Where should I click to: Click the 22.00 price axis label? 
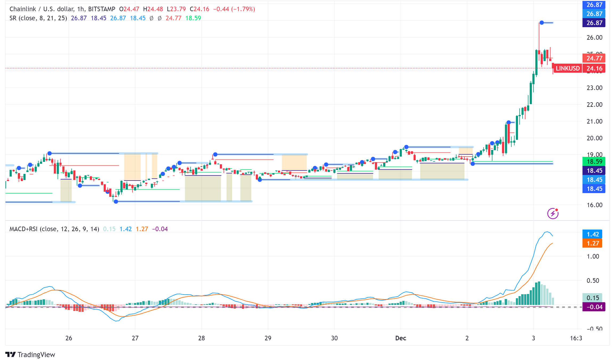click(x=594, y=105)
